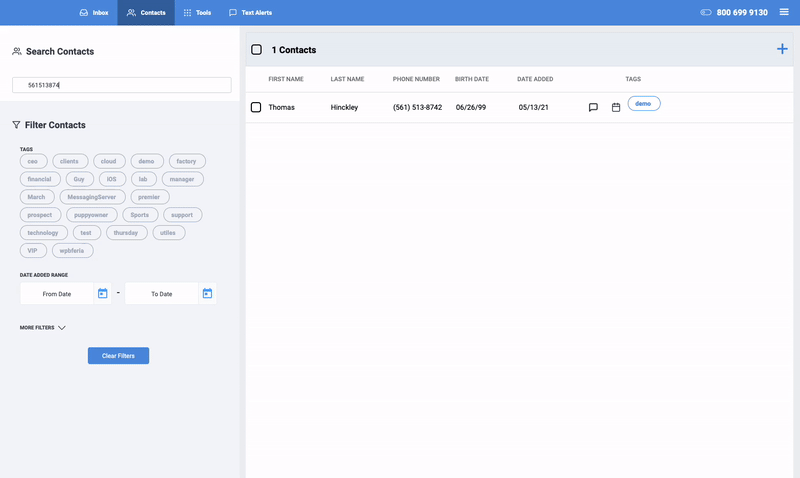Click the Last Name column header
The height and width of the screenshot is (478, 800).
coord(347,79)
